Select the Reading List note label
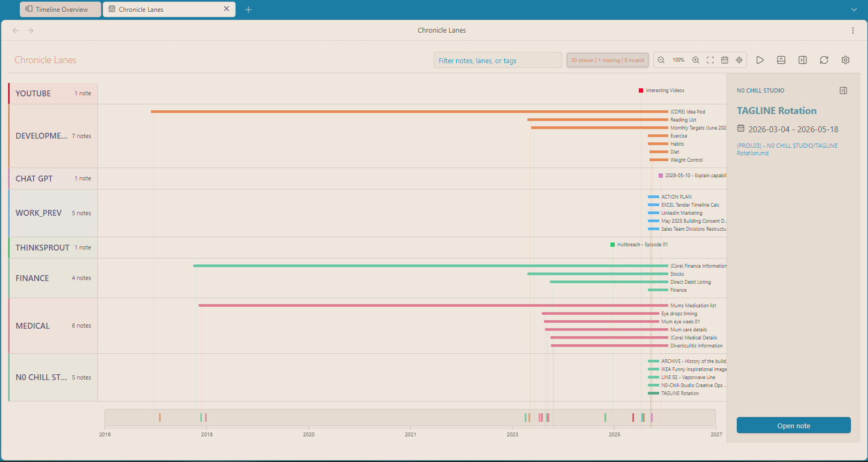 [683, 120]
